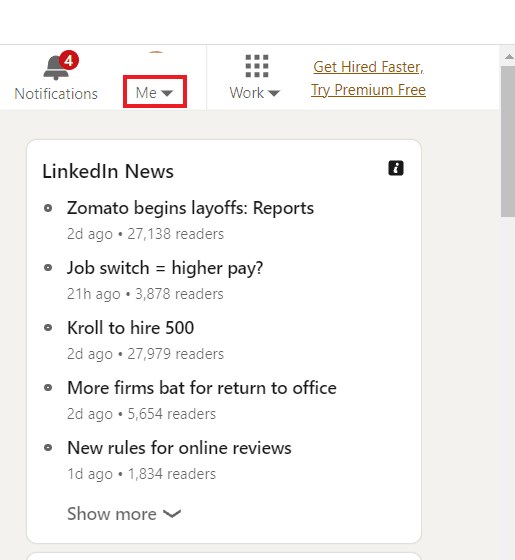515x560 pixels.
Task: Click the red notification badge showing 4
Action: coord(69,60)
